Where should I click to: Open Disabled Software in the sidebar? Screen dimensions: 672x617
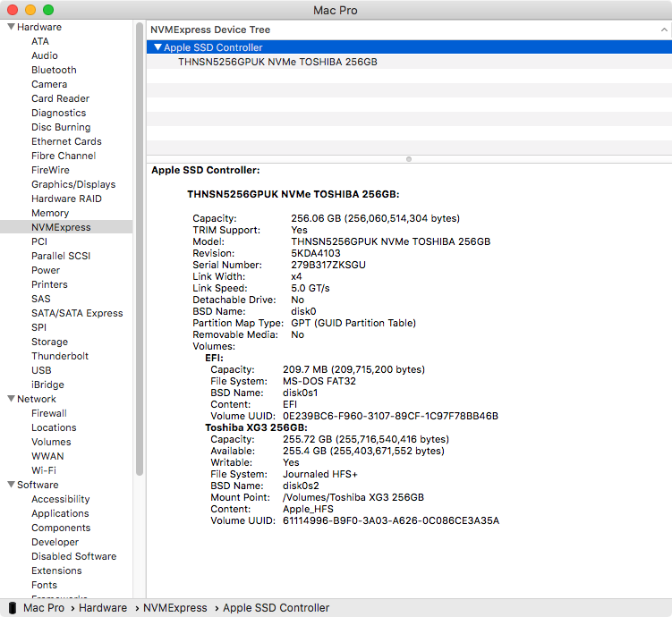tap(74, 556)
